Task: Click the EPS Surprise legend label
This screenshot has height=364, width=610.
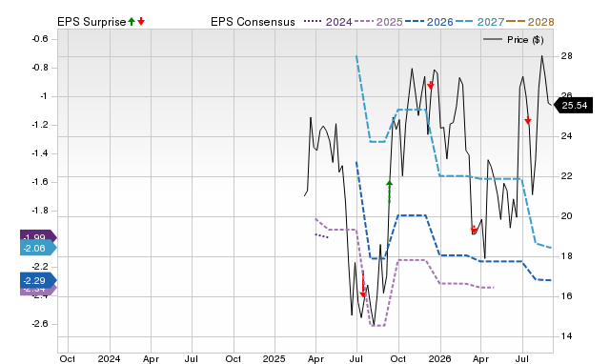Action: click(x=91, y=22)
